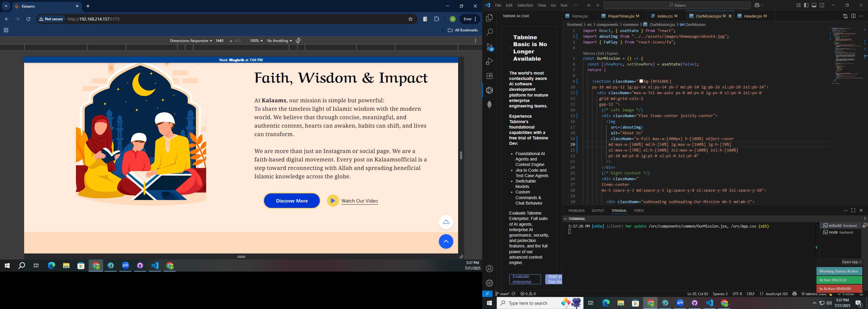Open the Copilot icon in status bar
The height and width of the screenshot is (309, 868).
[794, 294]
